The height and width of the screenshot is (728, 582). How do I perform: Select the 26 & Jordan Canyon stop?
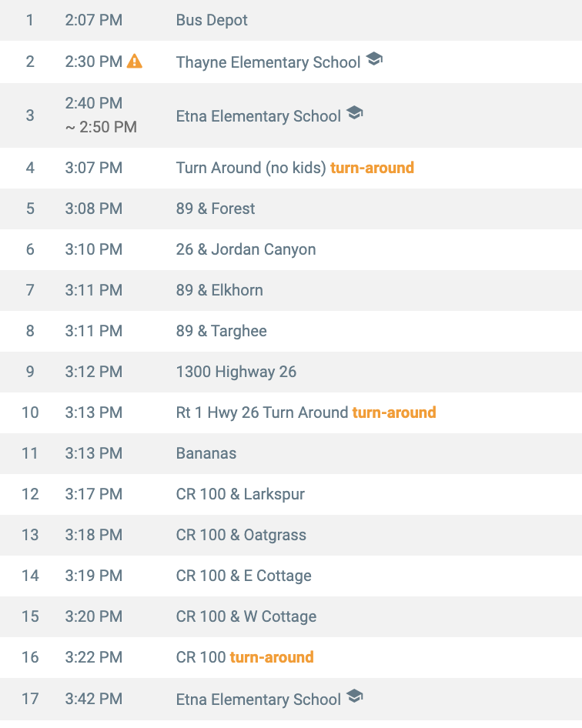pyautogui.click(x=246, y=249)
